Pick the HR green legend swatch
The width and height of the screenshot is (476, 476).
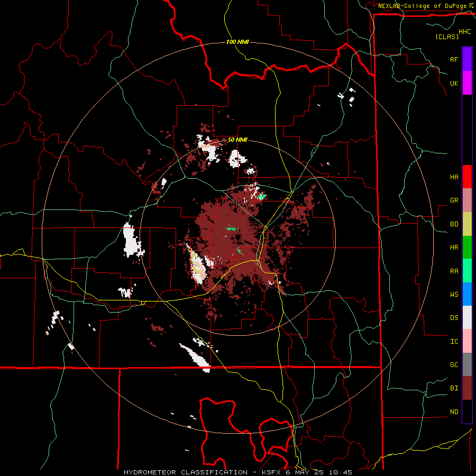tap(467, 248)
